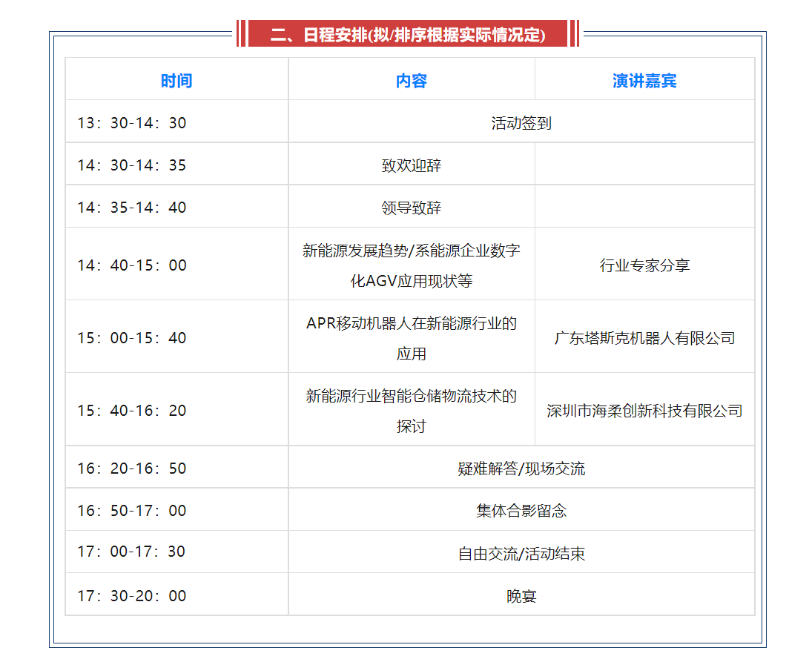
Task: Click the 疑难解答/现场交流 cell
Action: tap(521, 469)
